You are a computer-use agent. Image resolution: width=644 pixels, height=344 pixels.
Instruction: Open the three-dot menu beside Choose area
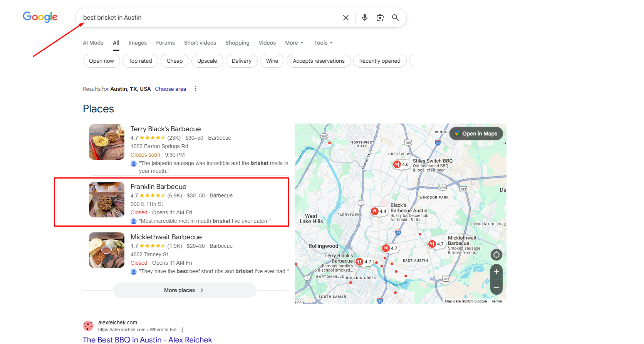pos(196,89)
